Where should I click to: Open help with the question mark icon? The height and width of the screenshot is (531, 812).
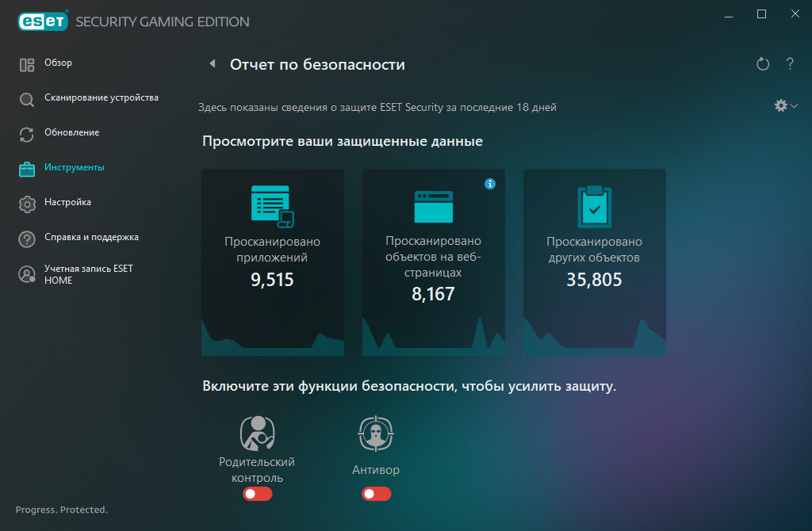790,64
